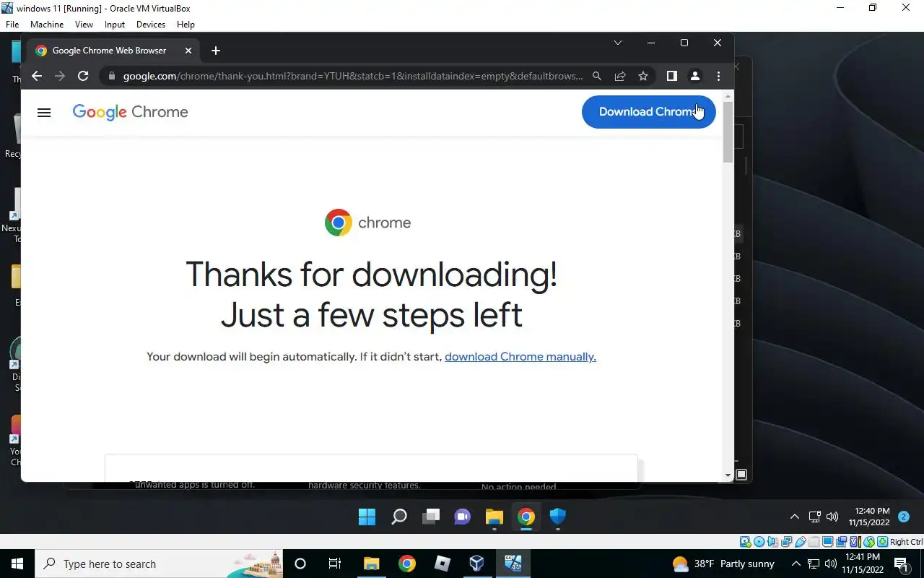Open the Chrome profile avatar icon

point(694,76)
